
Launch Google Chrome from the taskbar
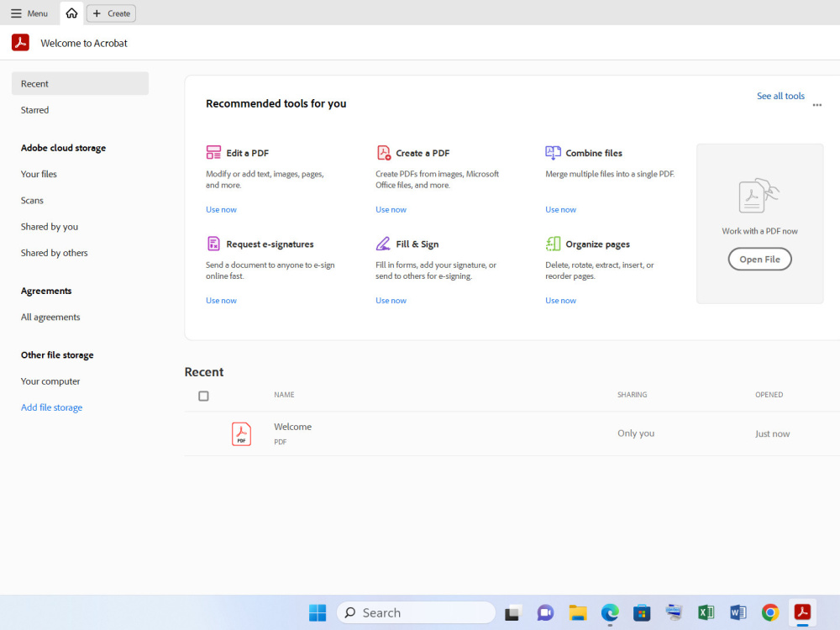click(770, 612)
